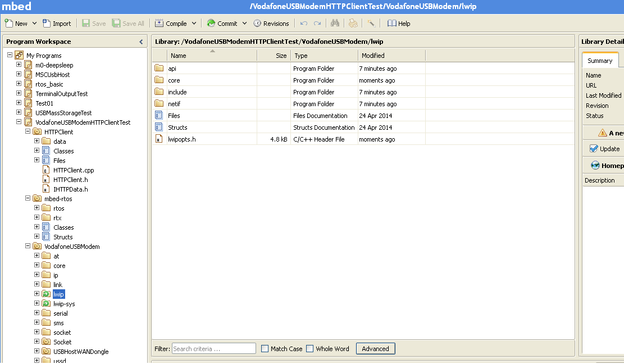Open lwipopts.h header file icon

[x=159, y=139]
